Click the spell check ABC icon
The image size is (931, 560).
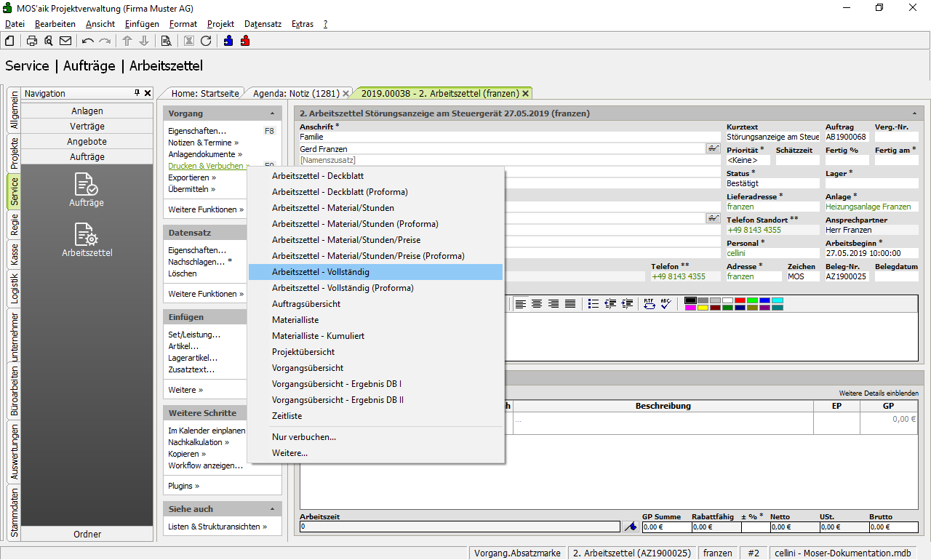(x=666, y=304)
